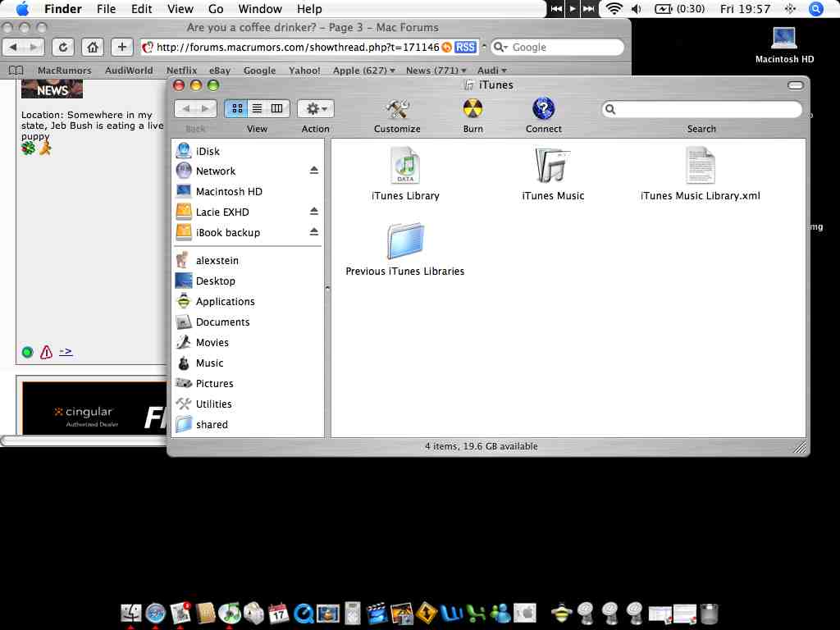Screen dimensions: 840x630
Task: Eject the Network volume in sidebar
Action: [314, 171]
